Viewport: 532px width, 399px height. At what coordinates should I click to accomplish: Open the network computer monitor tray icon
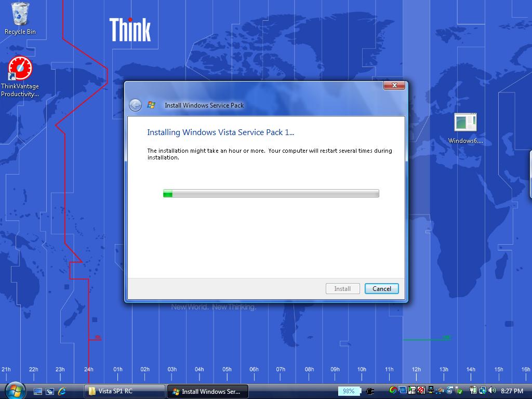click(431, 391)
